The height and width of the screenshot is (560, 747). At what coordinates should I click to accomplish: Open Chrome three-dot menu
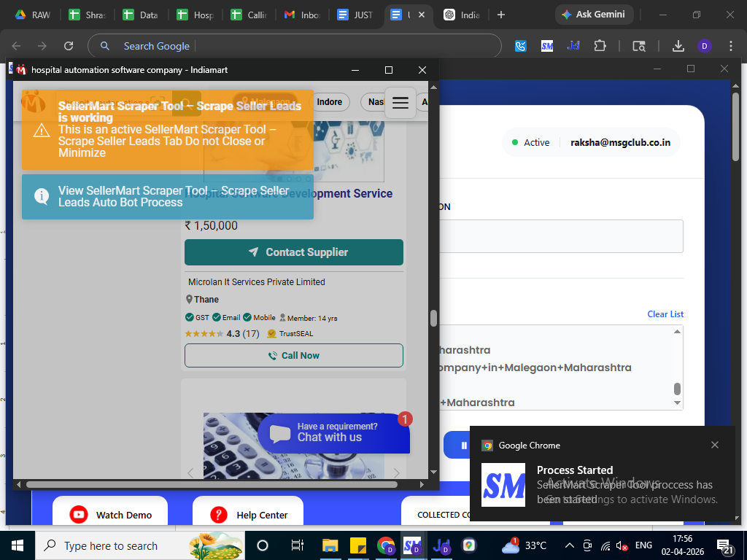click(x=730, y=46)
